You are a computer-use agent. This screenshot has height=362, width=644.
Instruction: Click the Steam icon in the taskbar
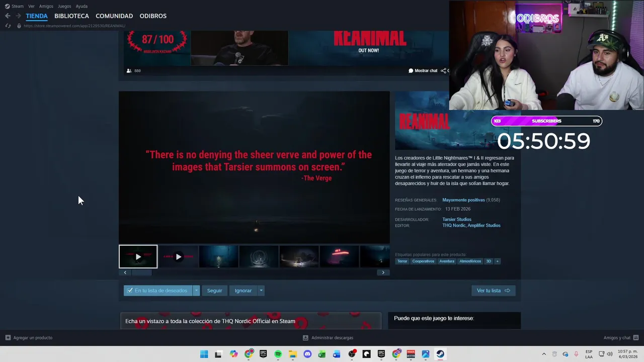tap(440, 354)
